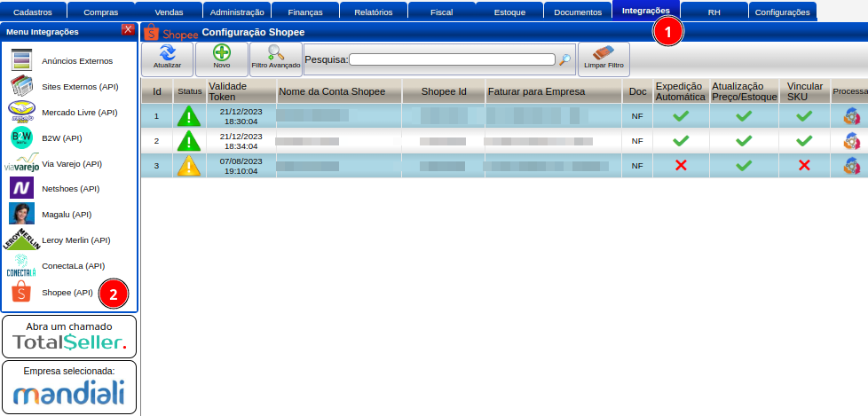Click NF doc cell in row 3
The width and height of the screenshot is (868, 416).
[x=637, y=165]
